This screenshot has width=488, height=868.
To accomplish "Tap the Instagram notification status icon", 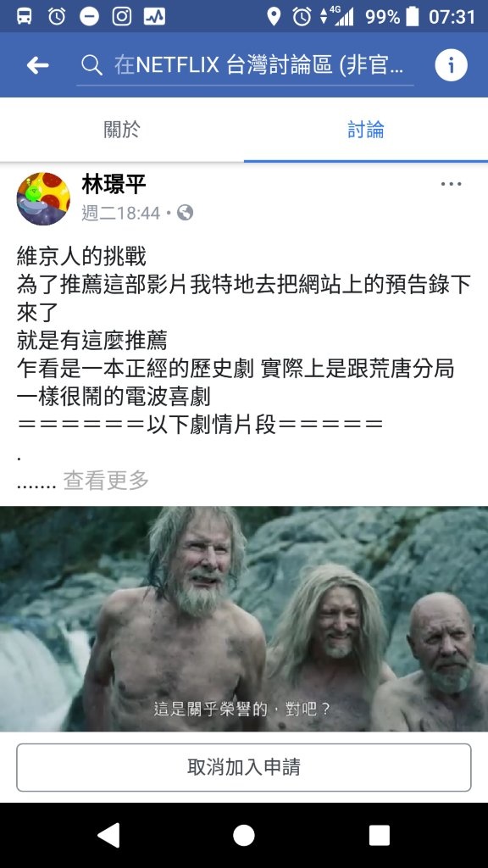I will point(122,16).
